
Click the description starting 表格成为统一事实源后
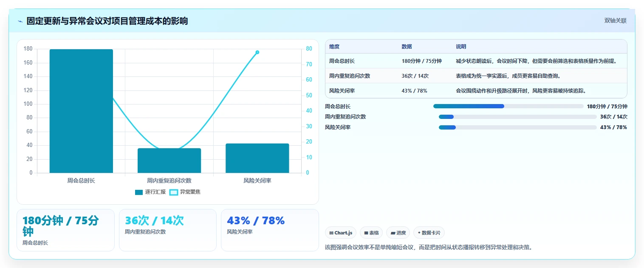tap(508, 76)
